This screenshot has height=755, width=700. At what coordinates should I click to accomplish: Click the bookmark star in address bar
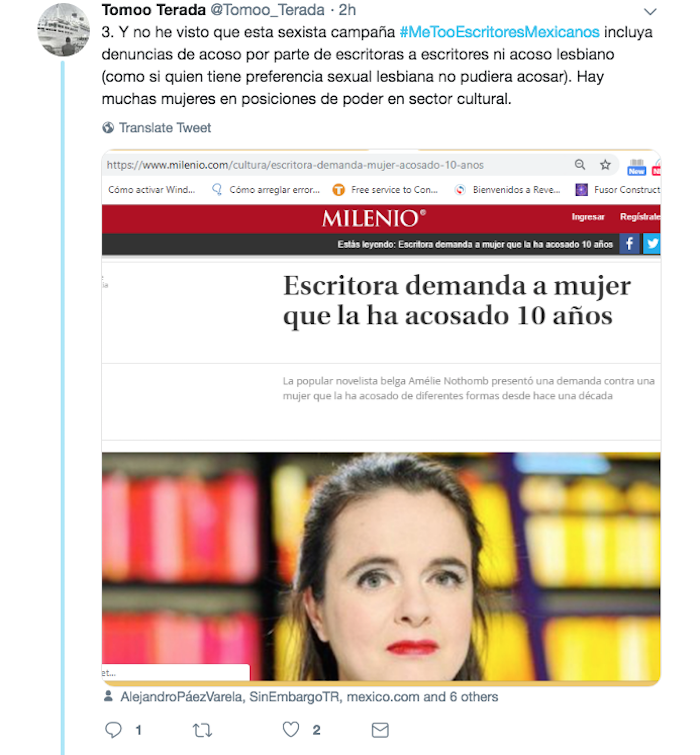pos(605,165)
